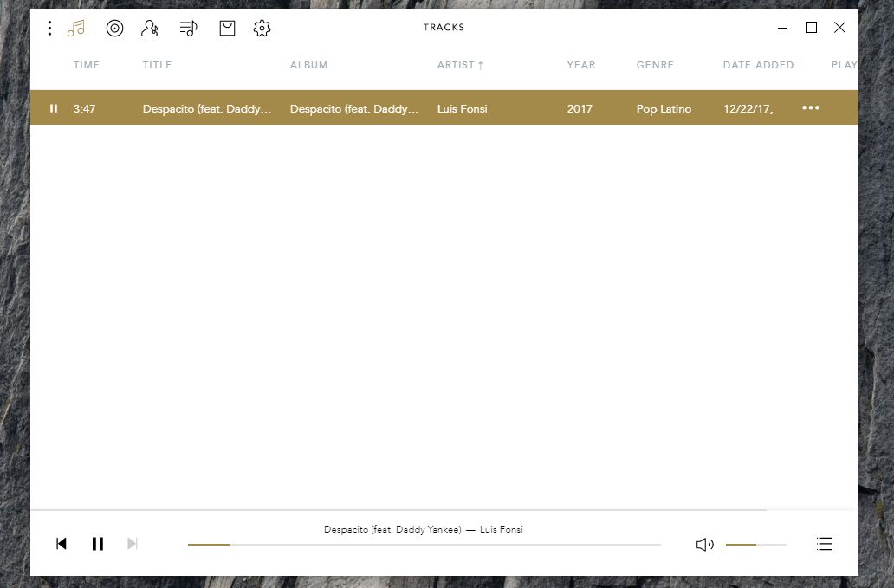Sort tracks by Genre column
The width and height of the screenshot is (894, 588).
pyautogui.click(x=655, y=65)
